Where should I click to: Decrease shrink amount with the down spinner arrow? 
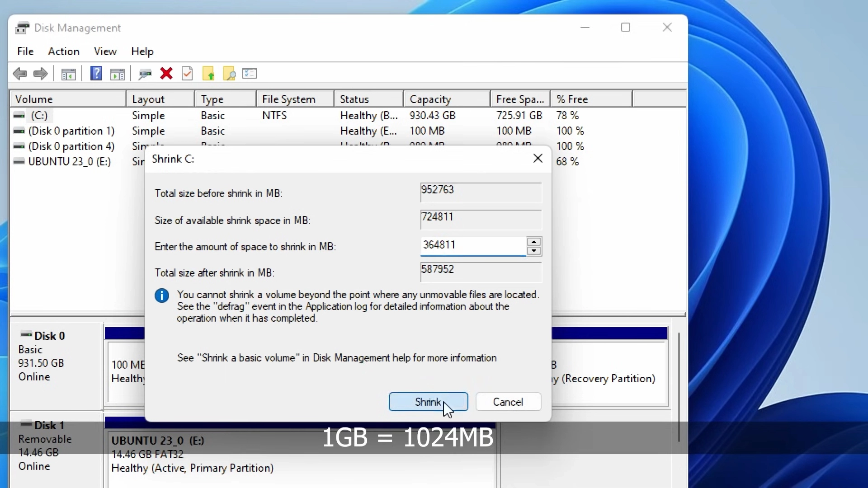point(534,251)
